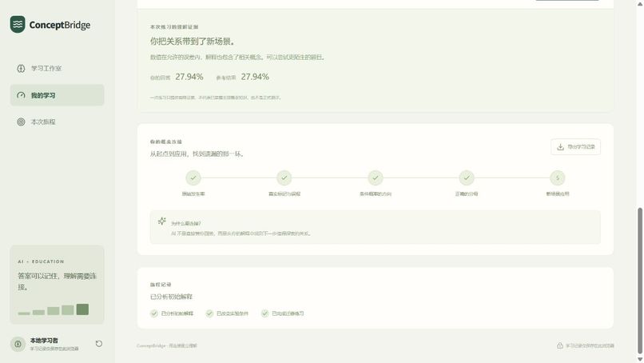This screenshot has width=644, height=363.
Task: Click the ConceptBridge wave logo icon
Action: click(x=18, y=25)
